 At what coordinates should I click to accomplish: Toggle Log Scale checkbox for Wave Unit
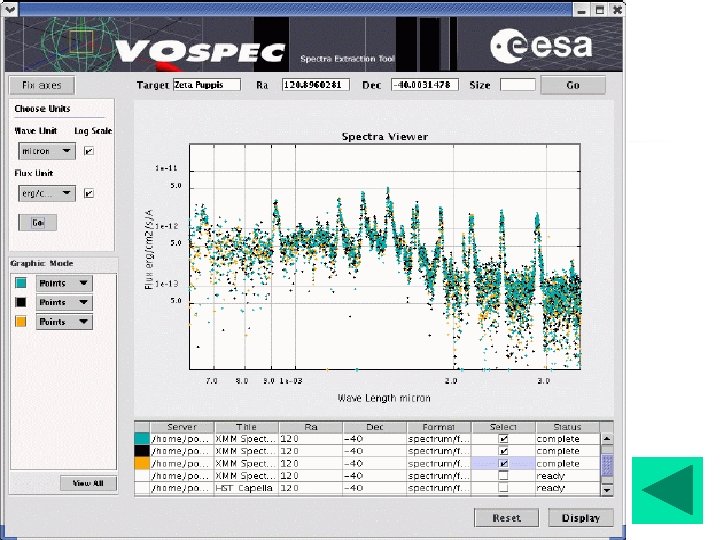coord(89,151)
